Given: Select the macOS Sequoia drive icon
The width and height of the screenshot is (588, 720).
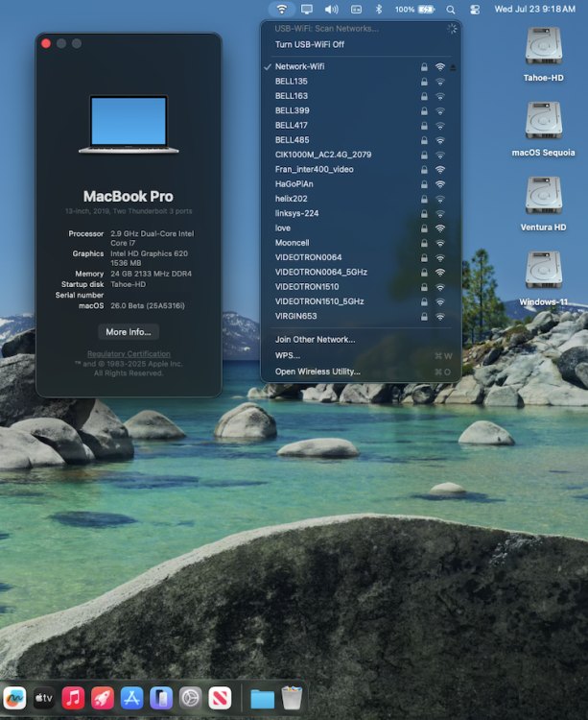Looking at the screenshot, I should pyautogui.click(x=544, y=120).
